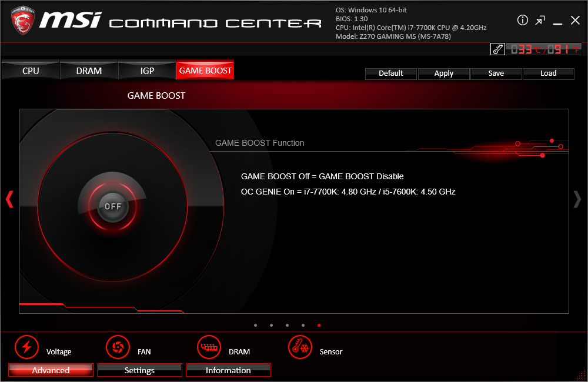
Task: Open the Advanced section
Action: 51,370
